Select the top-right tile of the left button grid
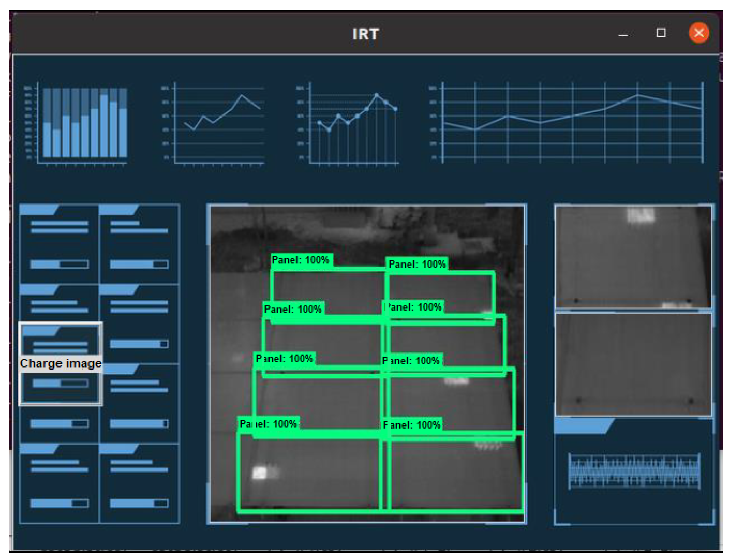Image resolution: width=731 pixels, height=560 pixels. (139, 244)
